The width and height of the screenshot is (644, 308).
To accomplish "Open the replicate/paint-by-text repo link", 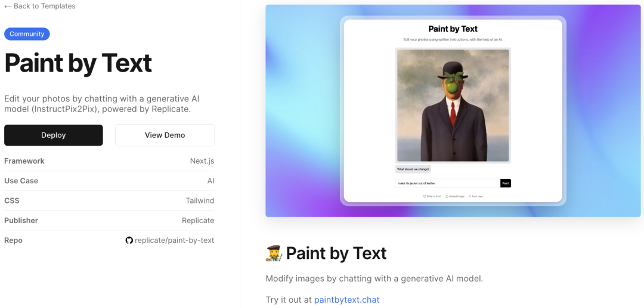I will pyautogui.click(x=174, y=240).
